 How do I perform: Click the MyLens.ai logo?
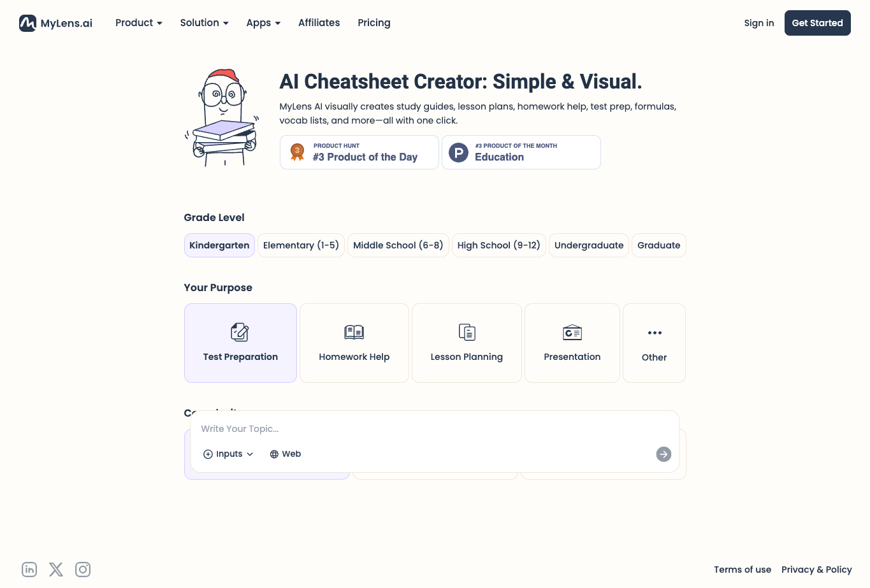[55, 22]
